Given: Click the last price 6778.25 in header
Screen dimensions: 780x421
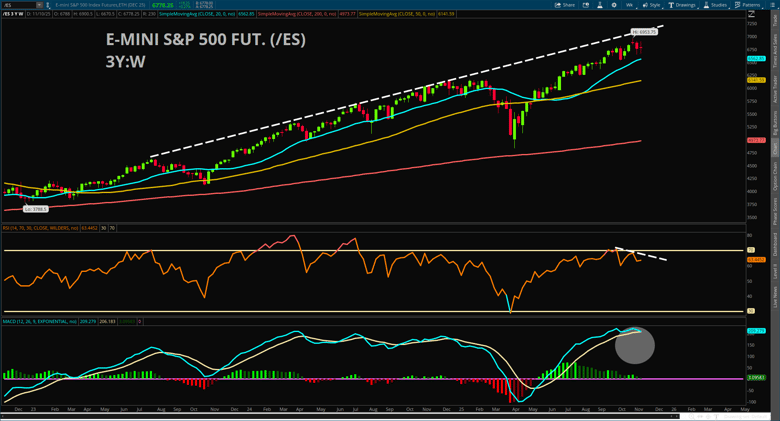Looking at the screenshot, I should 163,5.
